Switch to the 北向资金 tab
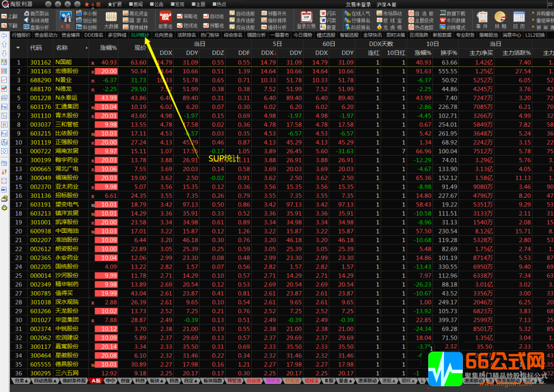This screenshot has width=554, height=392. pos(163,35)
